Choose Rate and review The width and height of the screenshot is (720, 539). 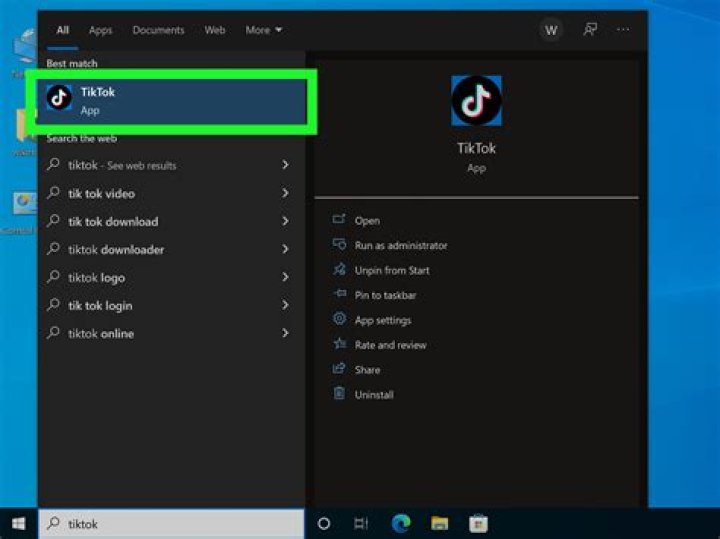390,345
